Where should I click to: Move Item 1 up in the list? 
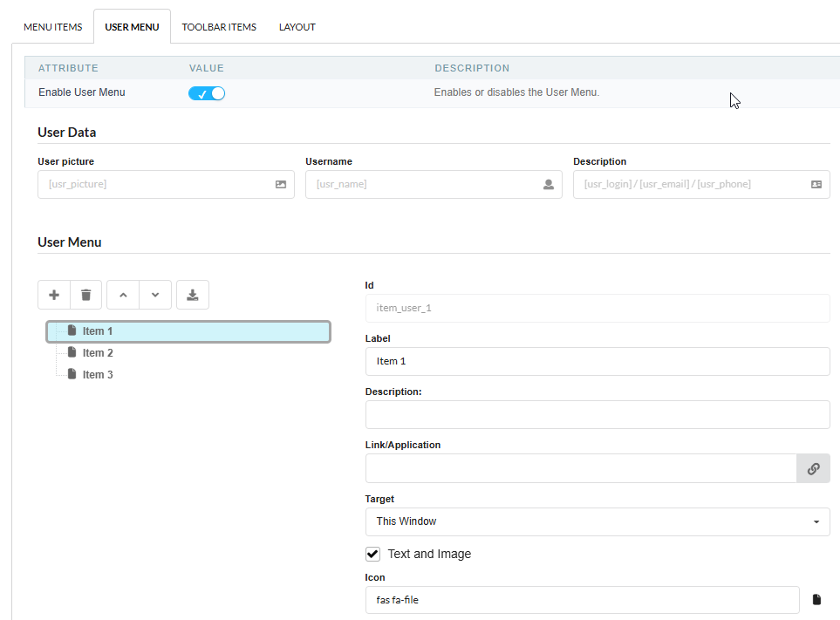(x=122, y=295)
